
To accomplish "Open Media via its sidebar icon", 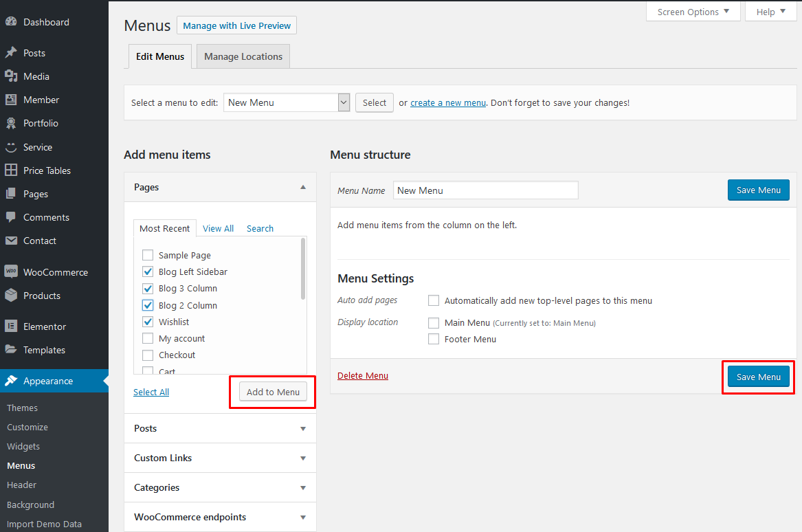I will (x=11, y=76).
